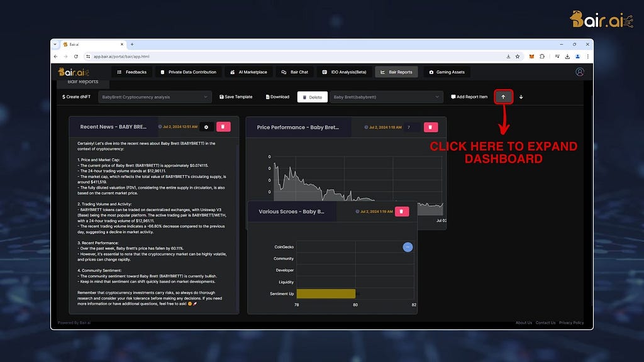Click Various Scroes - Baby B... title
Viewport: 644px width, 362px height.
click(x=291, y=211)
